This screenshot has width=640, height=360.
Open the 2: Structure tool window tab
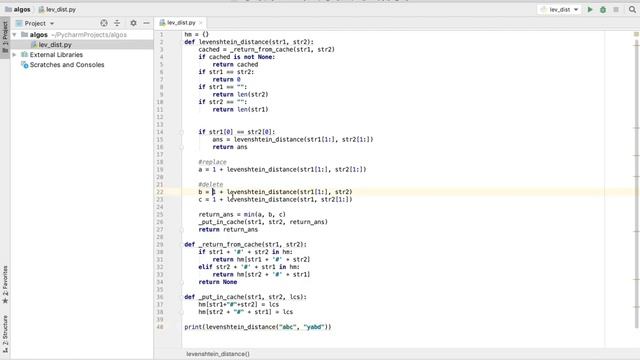click(x=5, y=333)
